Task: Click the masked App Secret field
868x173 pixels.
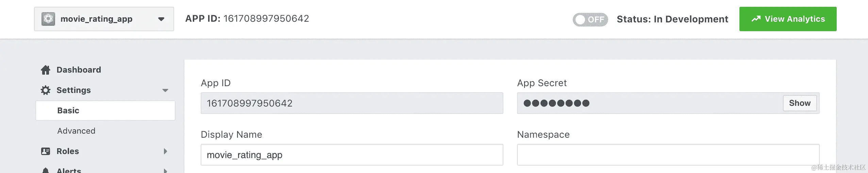Action: [646, 103]
